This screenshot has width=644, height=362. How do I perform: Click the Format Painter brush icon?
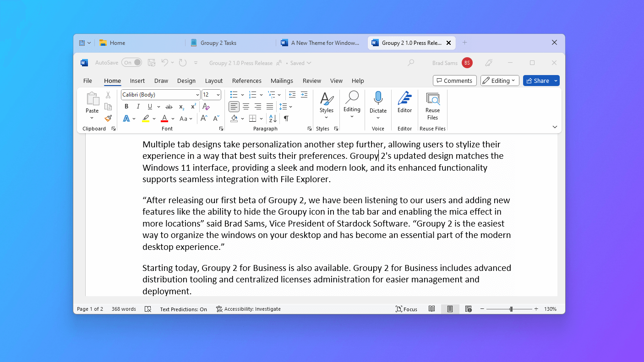(108, 119)
